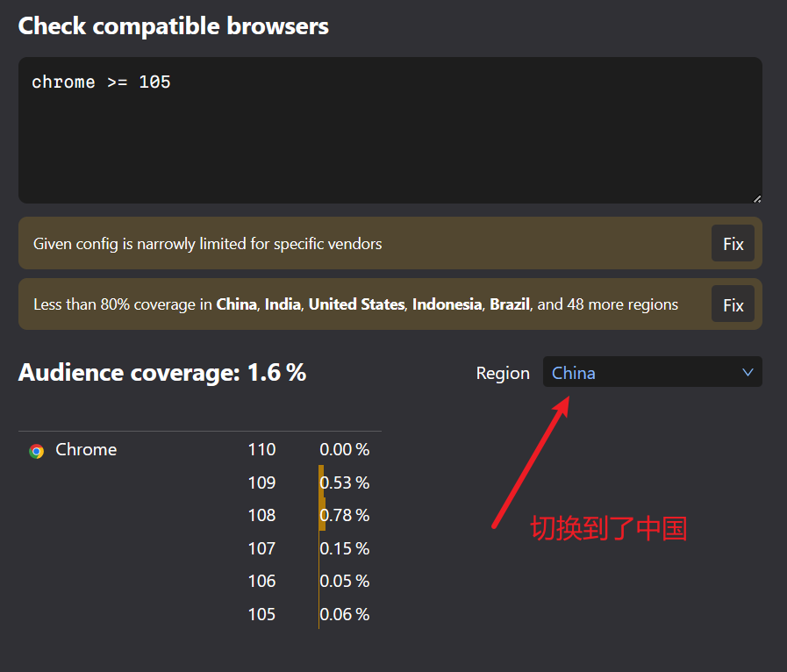The height and width of the screenshot is (672, 787).
Task: Open the Region dropdown showing China
Action: 651,372
